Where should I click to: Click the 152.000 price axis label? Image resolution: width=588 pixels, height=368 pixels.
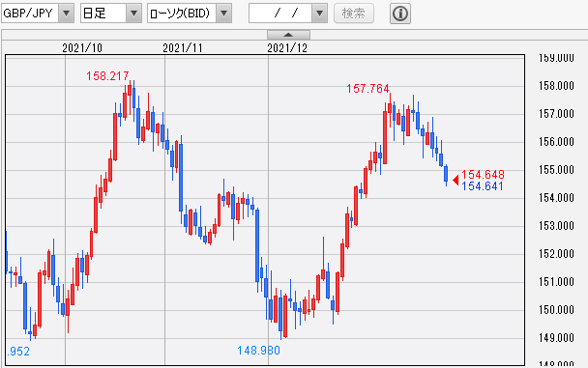[x=556, y=254]
